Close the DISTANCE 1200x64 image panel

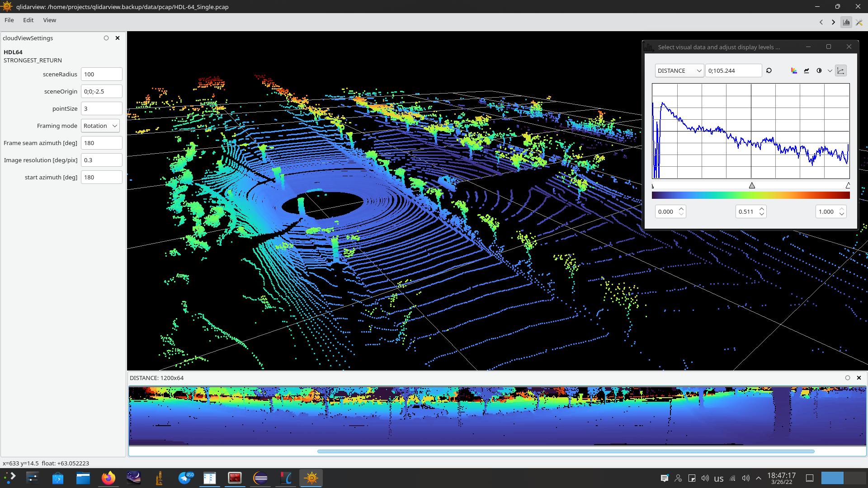click(x=859, y=378)
